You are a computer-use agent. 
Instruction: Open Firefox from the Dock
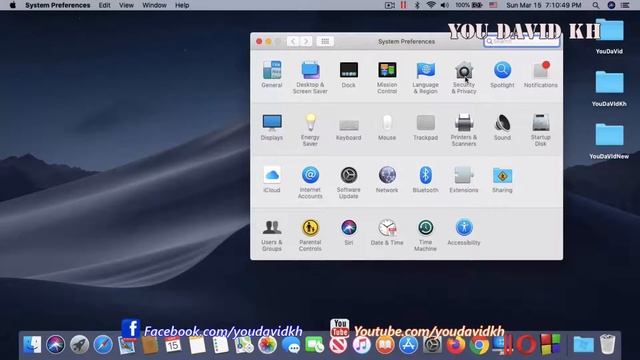(456, 345)
